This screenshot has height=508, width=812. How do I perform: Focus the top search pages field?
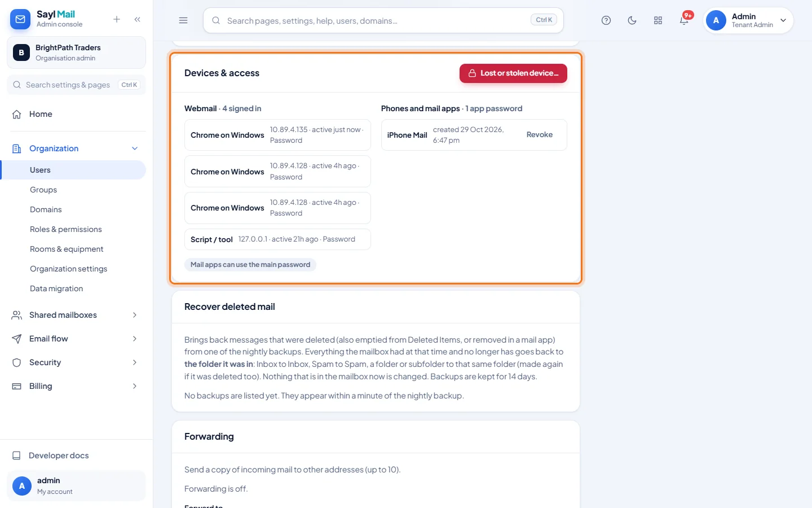pos(383,20)
